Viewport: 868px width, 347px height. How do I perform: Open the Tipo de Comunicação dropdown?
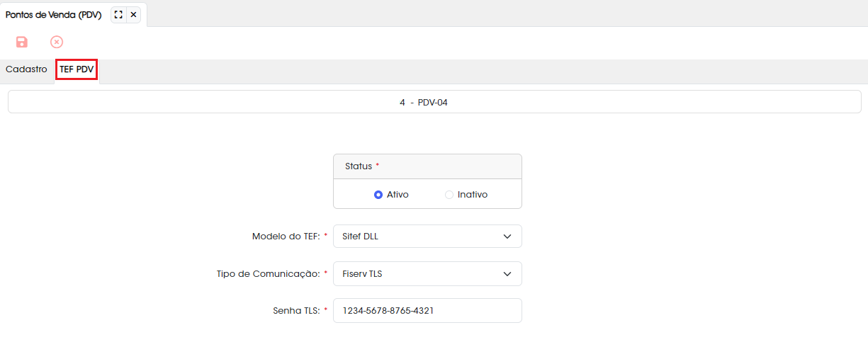tap(427, 274)
